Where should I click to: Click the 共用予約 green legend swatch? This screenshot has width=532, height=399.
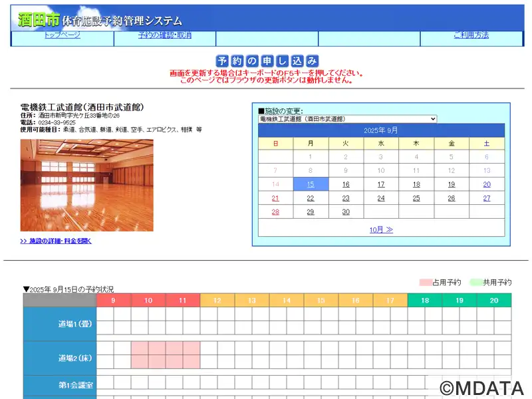[476, 282]
